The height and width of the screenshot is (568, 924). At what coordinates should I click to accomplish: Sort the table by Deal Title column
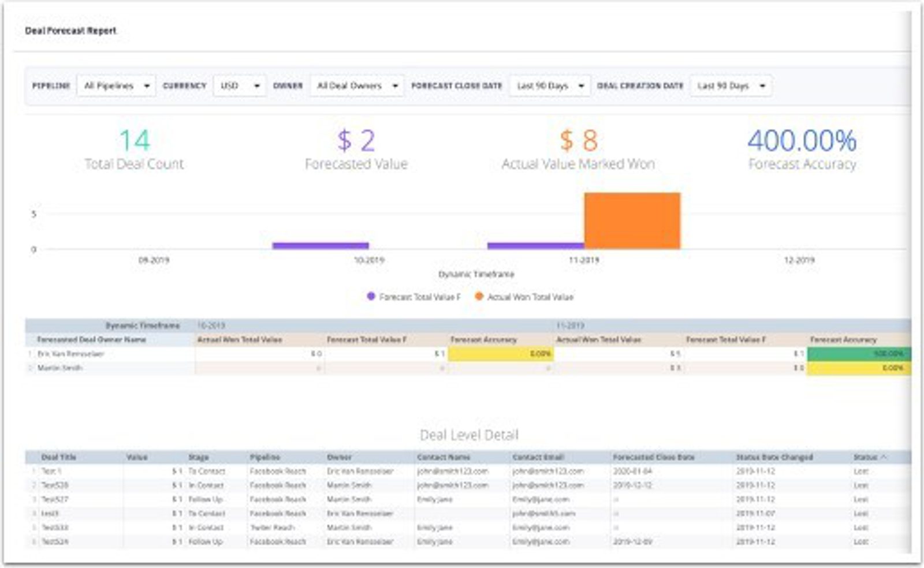(58, 457)
